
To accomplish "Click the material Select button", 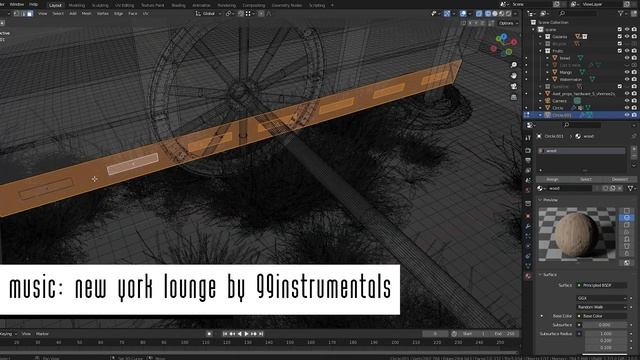I will pos(586,179).
